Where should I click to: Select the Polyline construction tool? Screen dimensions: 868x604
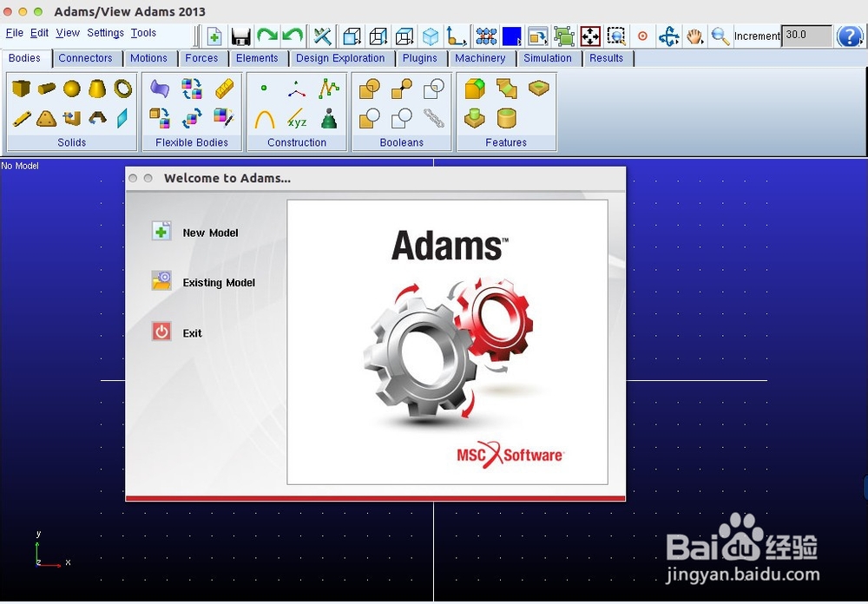[329, 88]
